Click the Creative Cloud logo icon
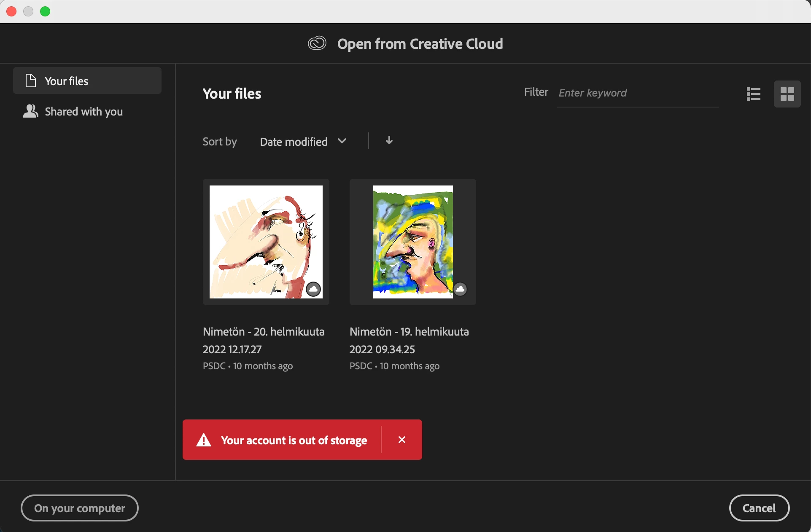The width and height of the screenshot is (811, 532). coord(317,43)
